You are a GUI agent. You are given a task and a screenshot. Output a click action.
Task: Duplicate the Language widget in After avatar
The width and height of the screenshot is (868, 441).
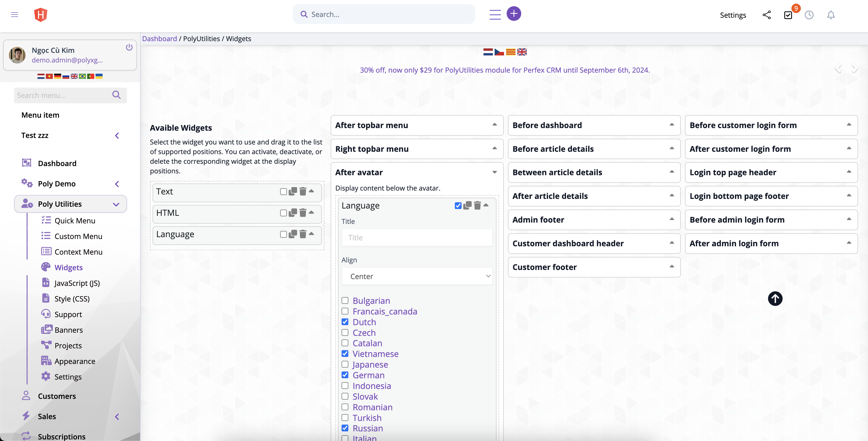click(x=467, y=205)
